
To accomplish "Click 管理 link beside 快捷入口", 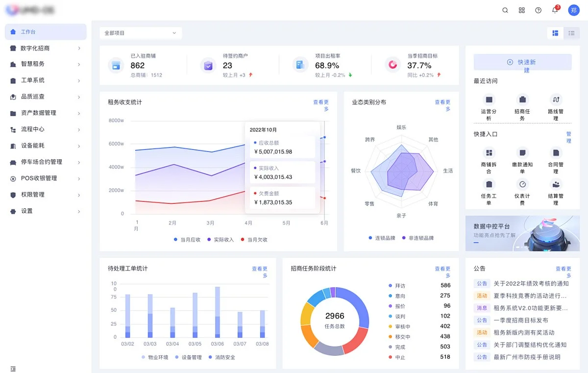I will pyautogui.click(x=569, y=137).
